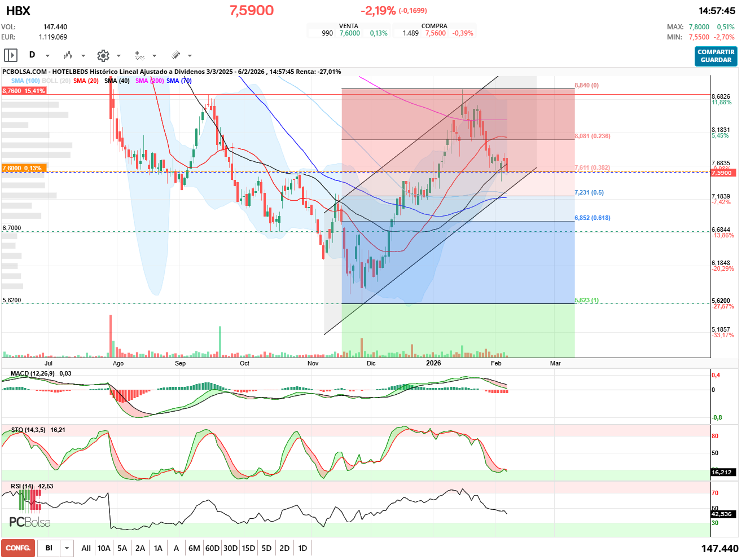This screenshot has height=560, width=746.
Task: Toggle the SMA (40) indicator label
Action: pos(117,81)
